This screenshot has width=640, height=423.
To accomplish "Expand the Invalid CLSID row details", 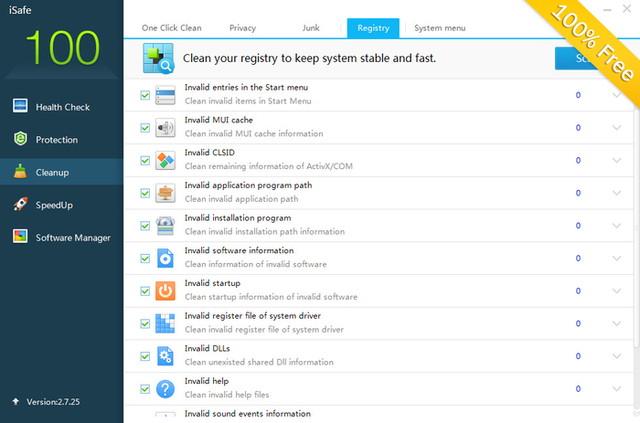I will click(616, 160).
